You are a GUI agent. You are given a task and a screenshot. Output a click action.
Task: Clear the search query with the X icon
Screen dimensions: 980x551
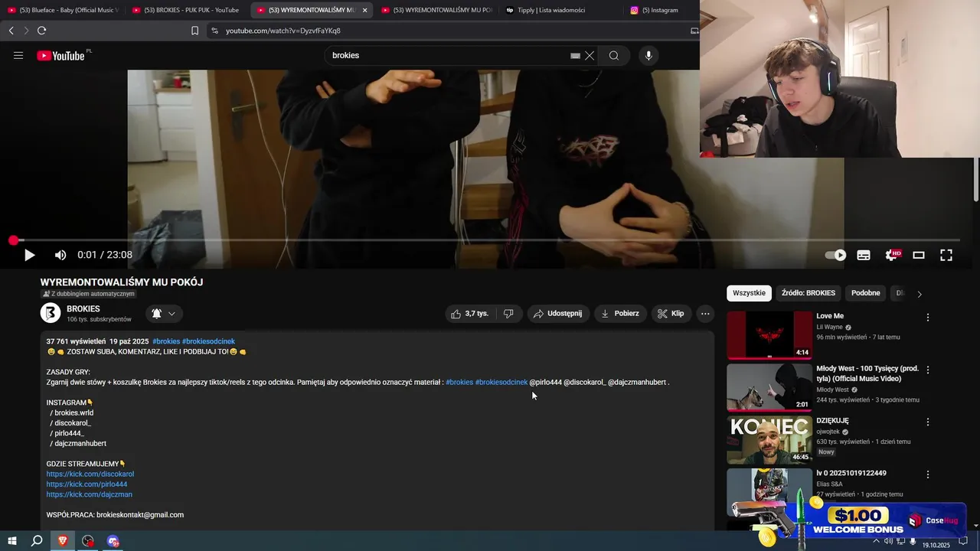pyautogui.click(x=590, y=56)
